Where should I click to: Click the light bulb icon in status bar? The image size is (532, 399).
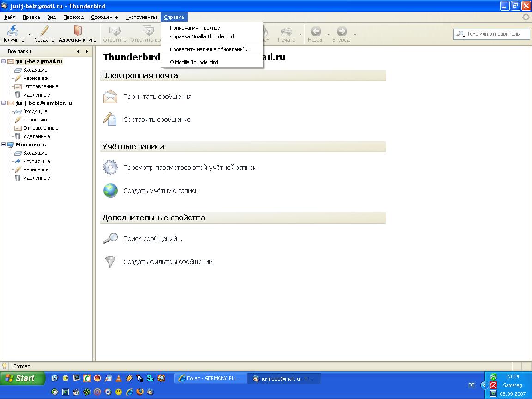5,366
